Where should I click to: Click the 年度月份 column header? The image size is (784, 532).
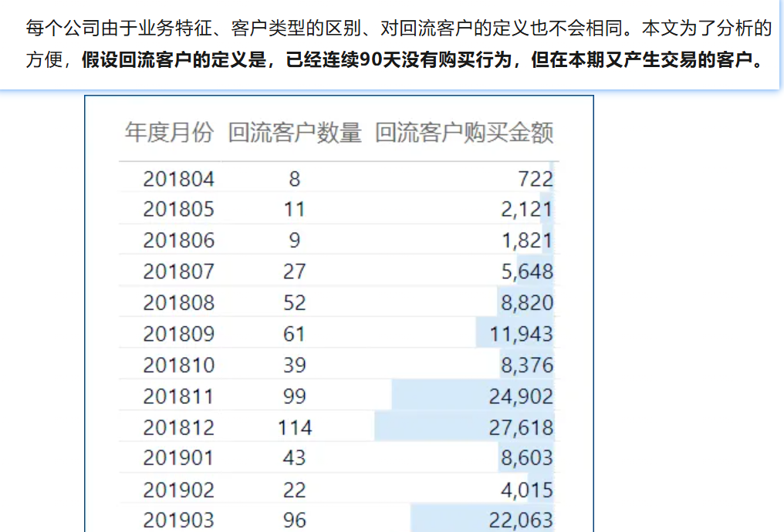click(169, 133)
